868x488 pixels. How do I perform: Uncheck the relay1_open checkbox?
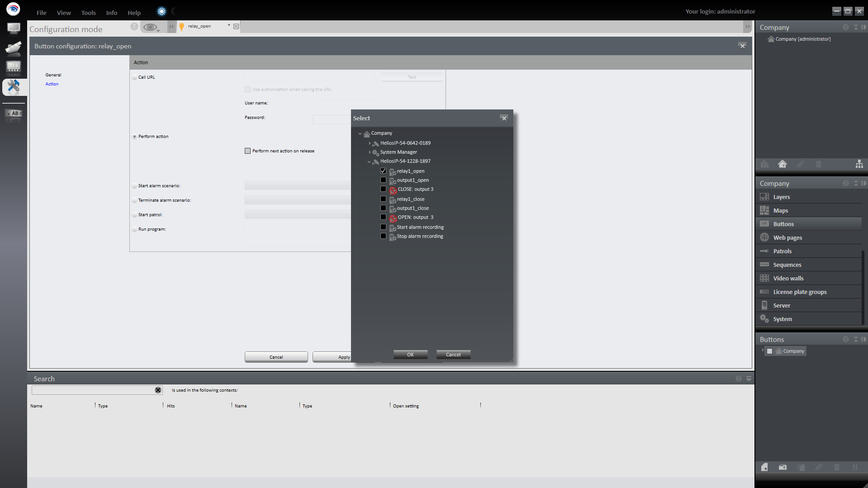[383, 171]
